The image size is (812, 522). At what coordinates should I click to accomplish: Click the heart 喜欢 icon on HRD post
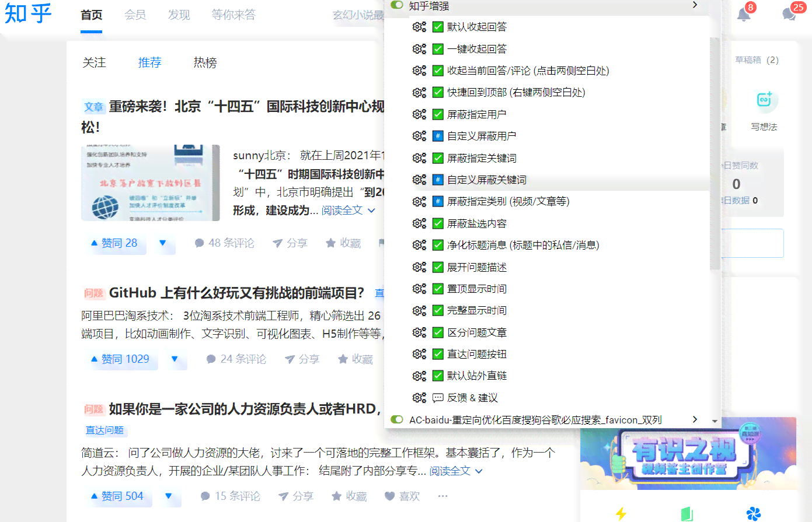[x=389, y=496]
